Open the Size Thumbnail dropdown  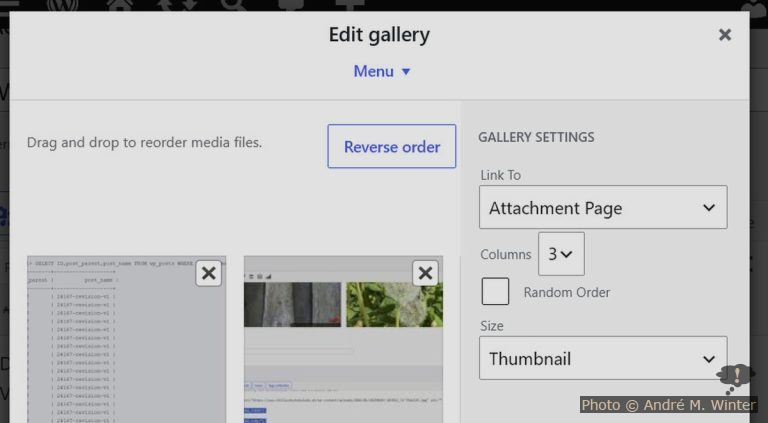click(603, 358)
